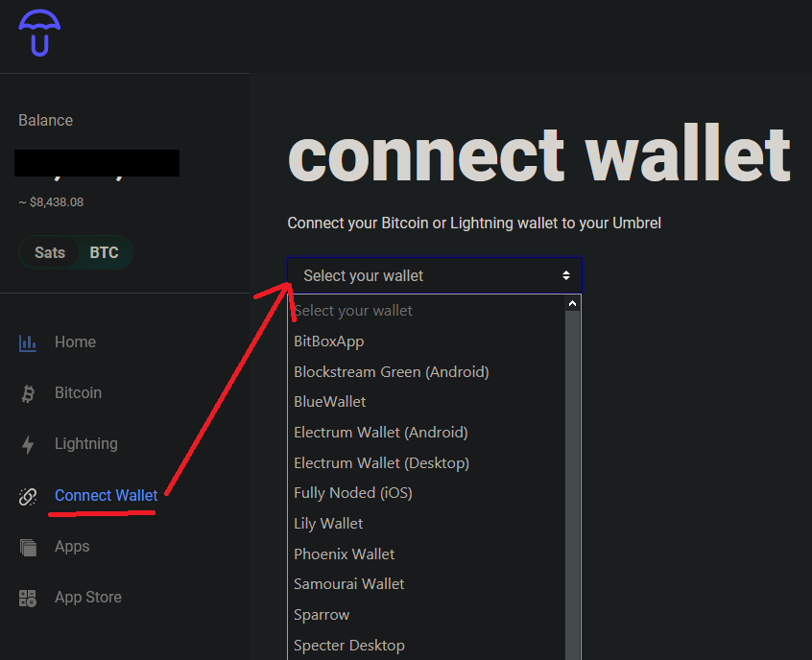
Task: Click the Bitcoin symbol icon
Action: 28,393
